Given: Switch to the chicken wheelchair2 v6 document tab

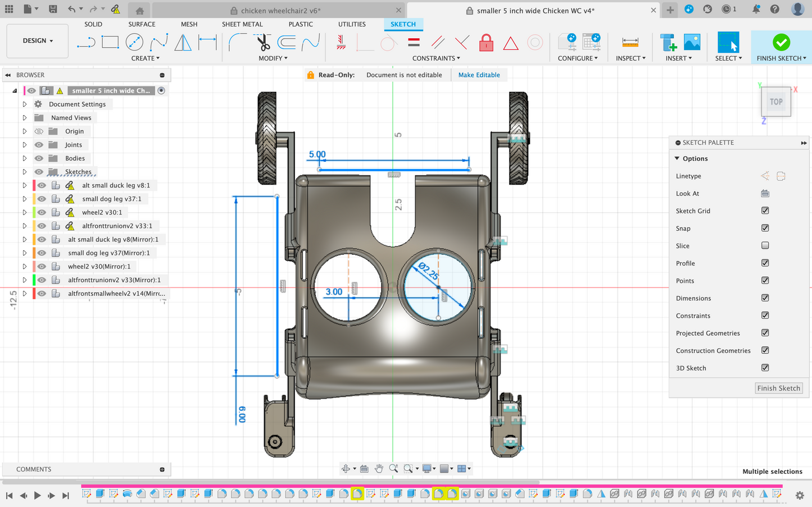Looking at the screenshot, I should [280, 11].
